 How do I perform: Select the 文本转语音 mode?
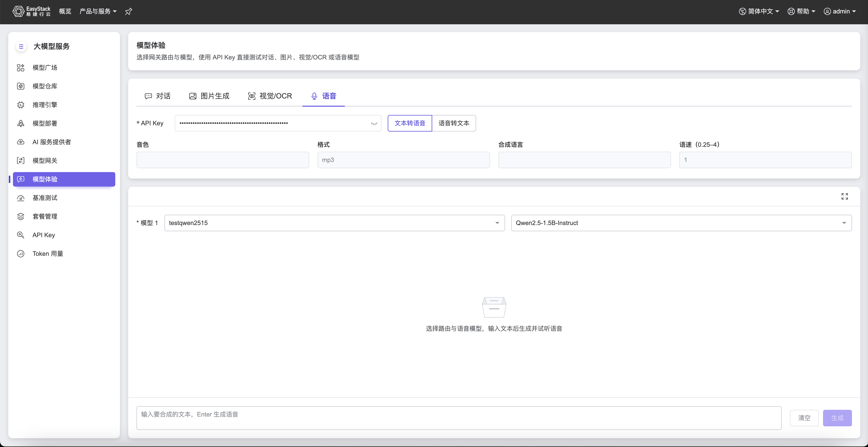(x=410, y=123)
